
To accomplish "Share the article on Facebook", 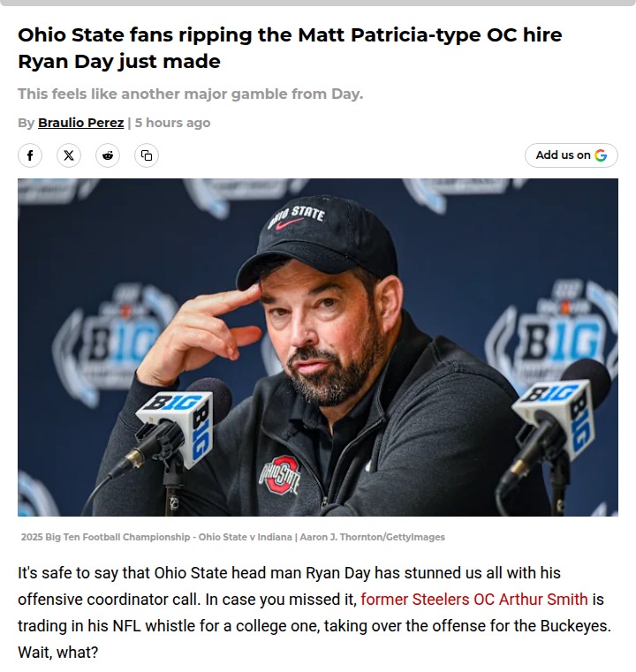I will pyautogui.click(x=30, y=155).
